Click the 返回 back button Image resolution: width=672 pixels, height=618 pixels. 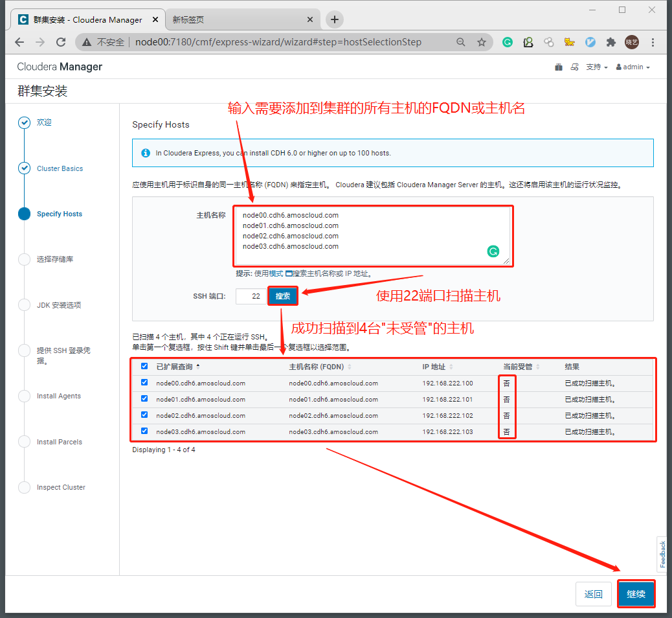(594, 594)
